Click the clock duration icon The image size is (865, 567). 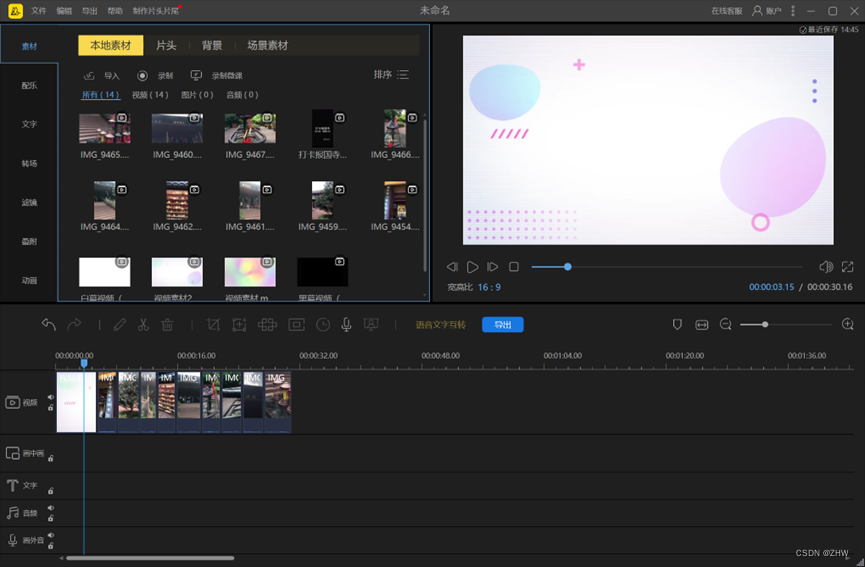(323, 325)
